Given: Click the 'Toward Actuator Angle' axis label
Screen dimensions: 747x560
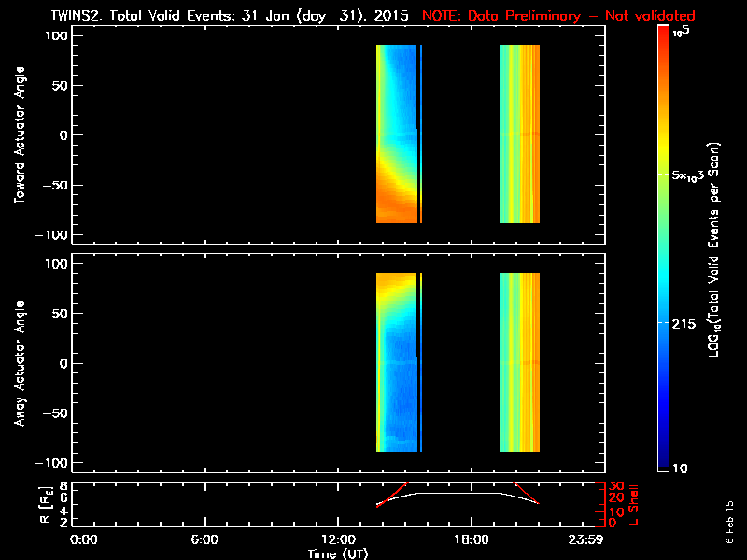Looking at the screenshot, I should [20, 135].
